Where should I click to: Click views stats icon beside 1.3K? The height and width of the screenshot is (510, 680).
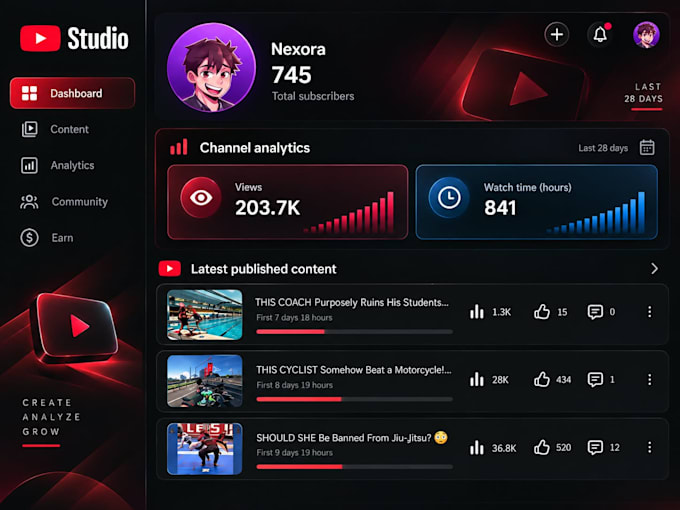tap(477, 311)
